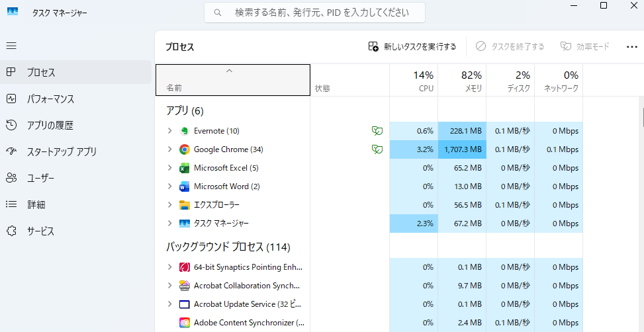Expand the エクスプローラー process group
The image size is (644, 332).
coord(169,205)
